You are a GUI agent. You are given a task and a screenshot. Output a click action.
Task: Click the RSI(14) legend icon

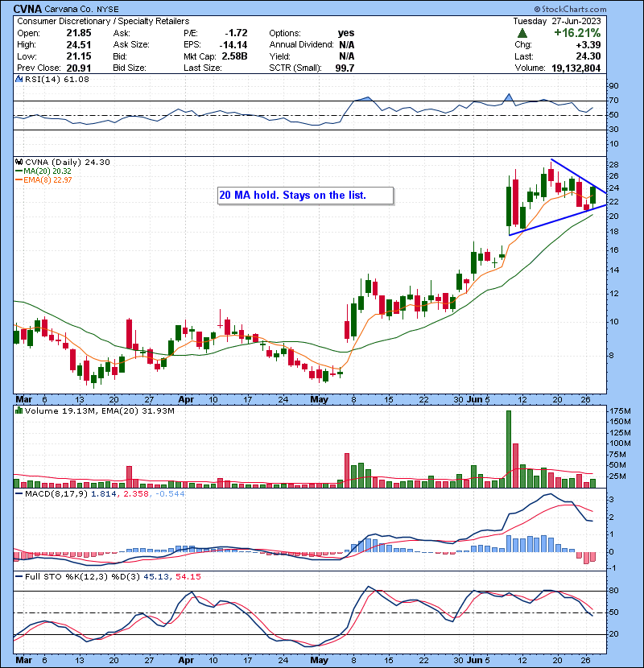coord(18,80)
